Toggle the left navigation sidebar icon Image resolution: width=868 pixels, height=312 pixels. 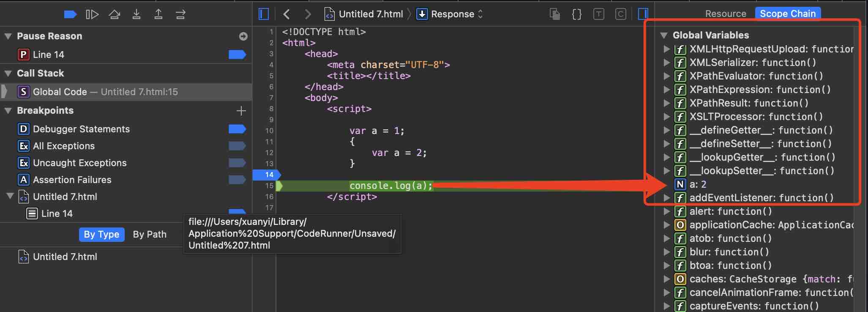pos(263,14)
